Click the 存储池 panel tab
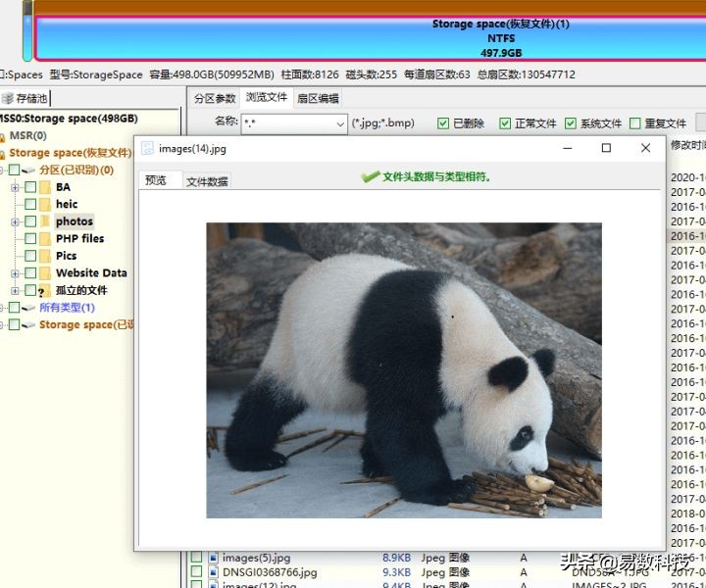 coord(25,98)
